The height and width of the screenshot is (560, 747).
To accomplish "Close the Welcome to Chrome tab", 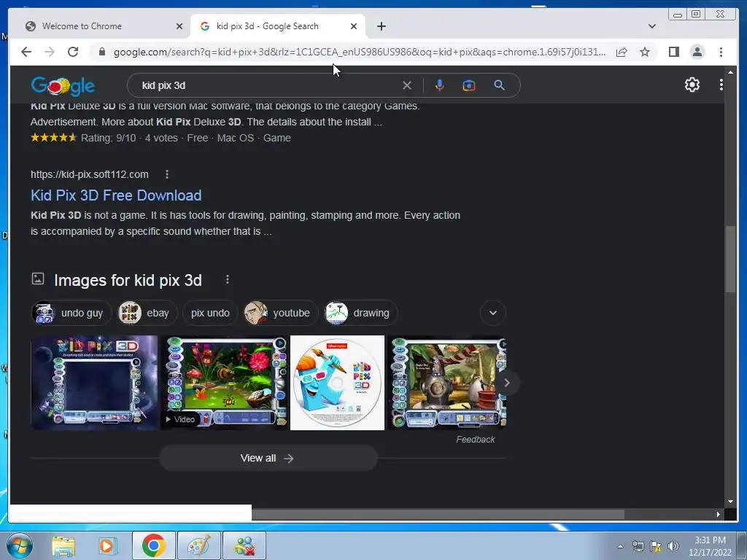I will pos(179,26).
